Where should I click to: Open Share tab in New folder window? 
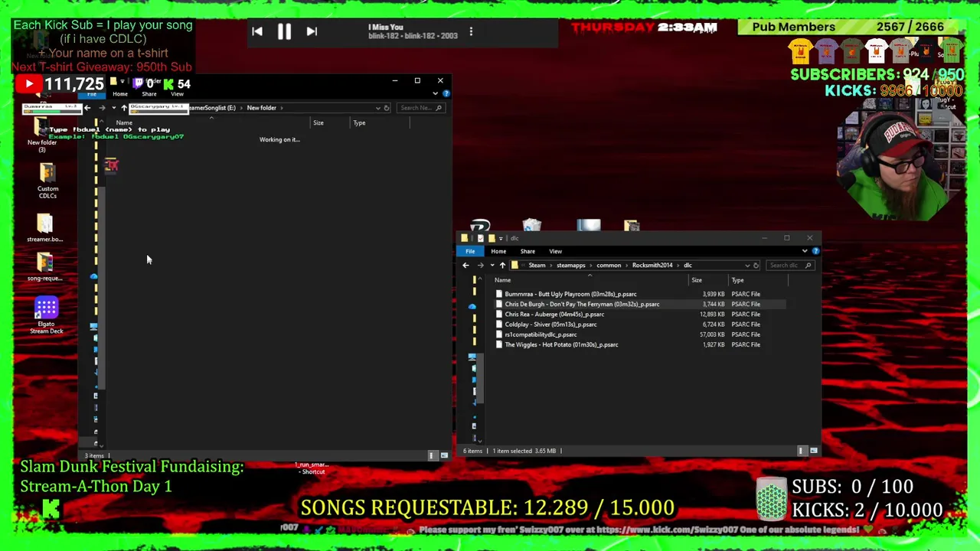[149, 94]
